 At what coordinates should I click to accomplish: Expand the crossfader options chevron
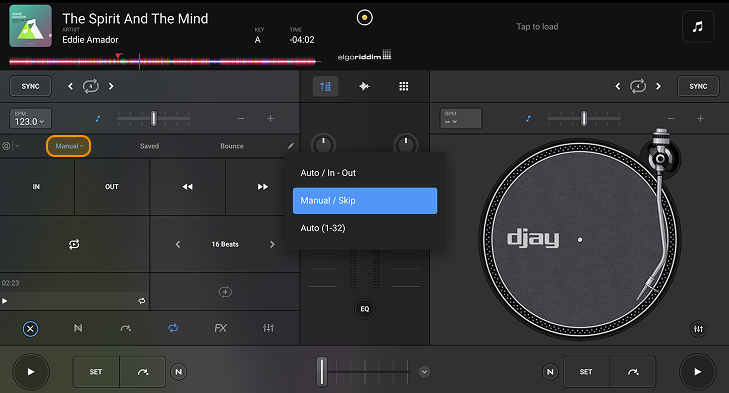coord(424,372)
